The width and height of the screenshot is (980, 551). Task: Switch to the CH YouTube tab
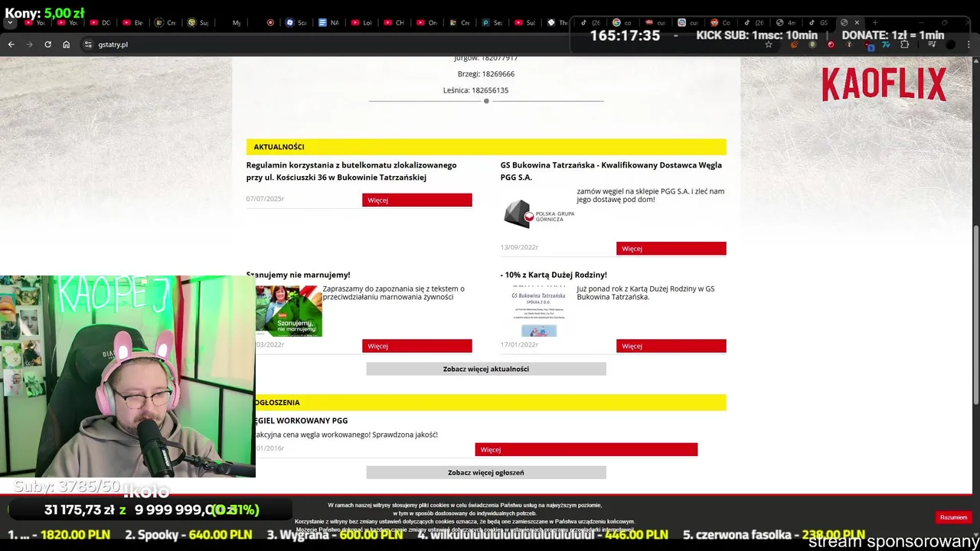click(x=394, y=23)
